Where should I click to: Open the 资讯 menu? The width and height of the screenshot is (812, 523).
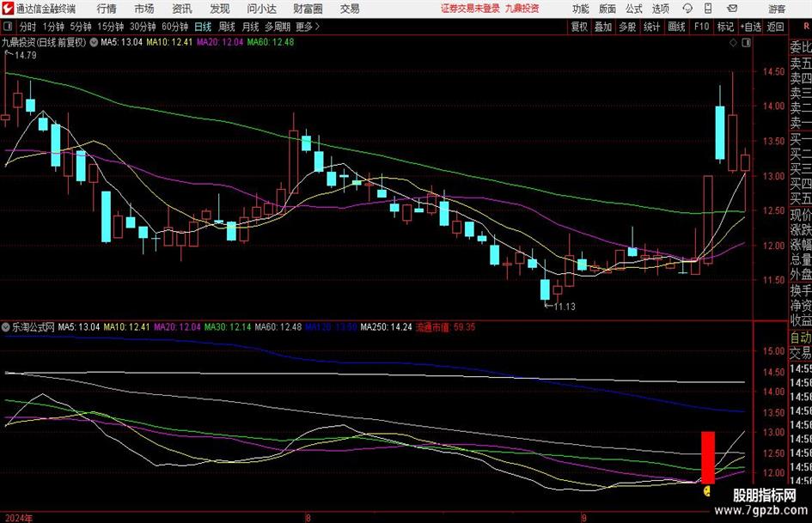click(x=182, y=9)
